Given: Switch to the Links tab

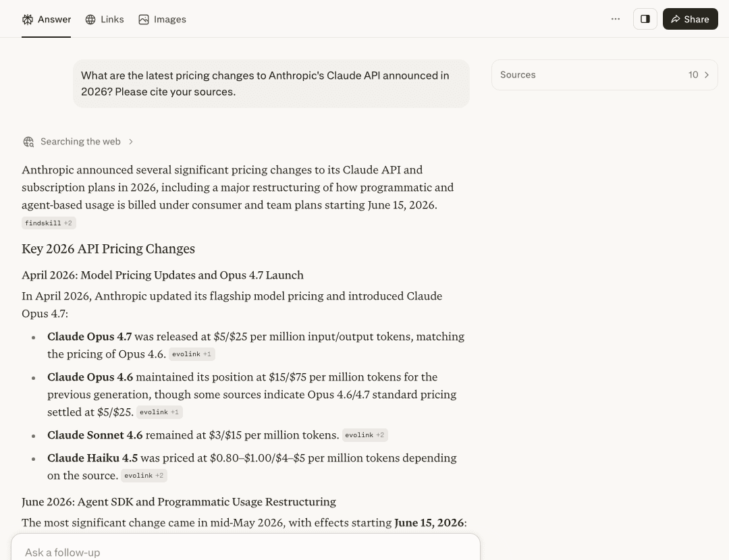Looking at the screenshot, I should click(105, 20).
